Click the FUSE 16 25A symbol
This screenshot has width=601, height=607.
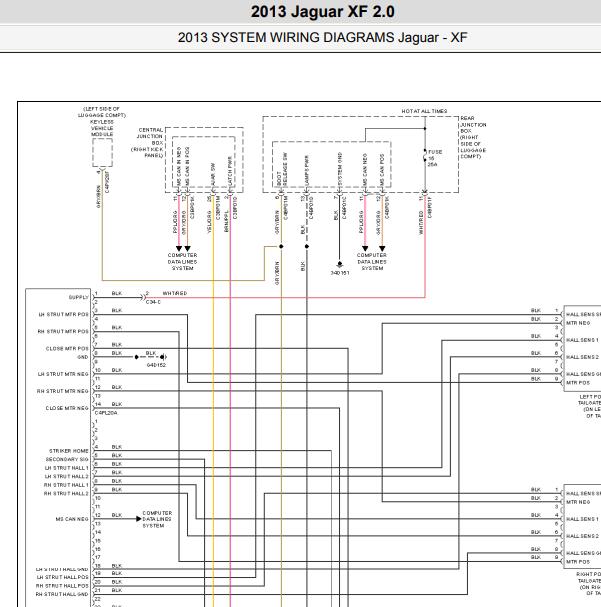425,156
